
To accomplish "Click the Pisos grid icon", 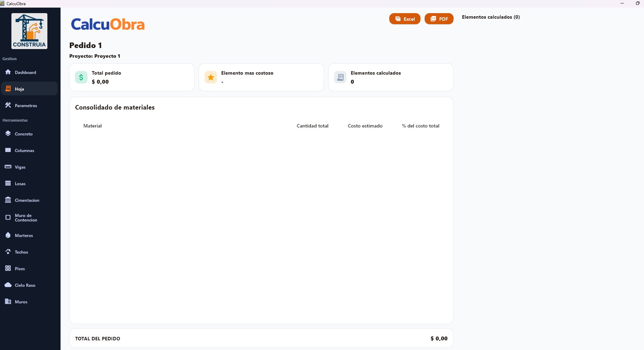I will 8,268.
